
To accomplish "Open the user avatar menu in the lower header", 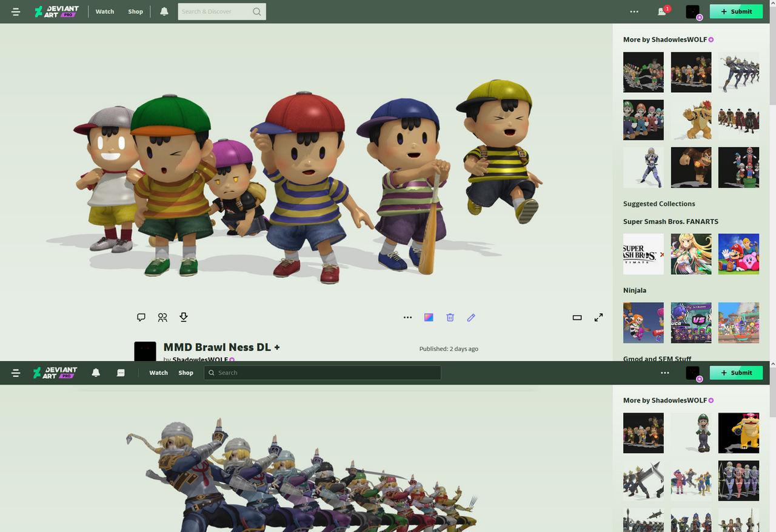I will pos(693,373).
